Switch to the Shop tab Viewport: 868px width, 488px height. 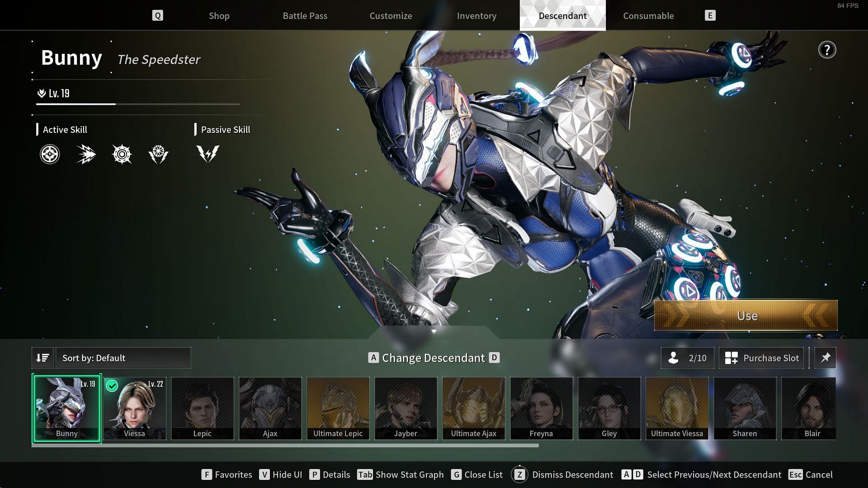point(219,15)
